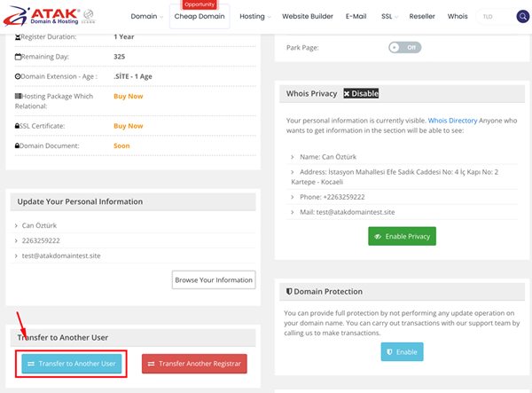Click chevron beside Name: Can Öztürk
The width and height of the screenshot is (532, 393).
pyautogui.click(x=293, y=157)
